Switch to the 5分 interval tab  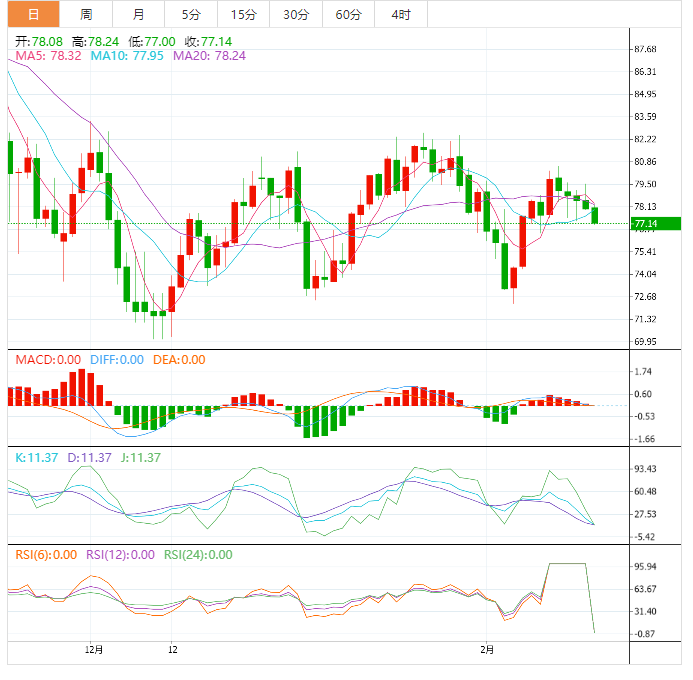click(x=190, y=14)
